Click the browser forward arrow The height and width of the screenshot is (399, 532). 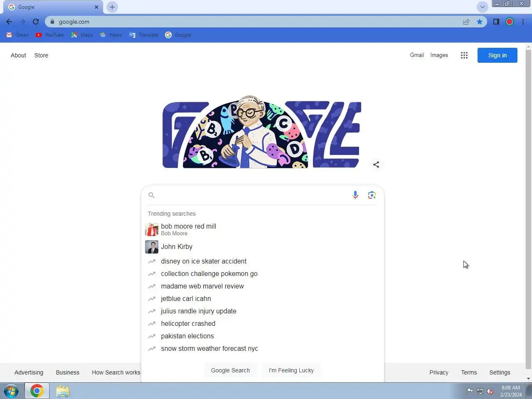[22, 22]
